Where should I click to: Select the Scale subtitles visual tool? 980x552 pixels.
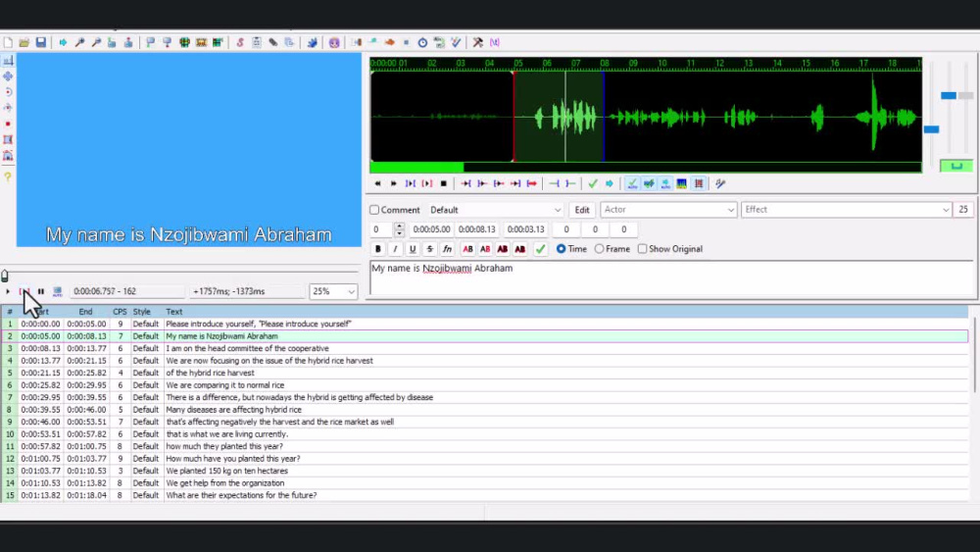[8, 124]
